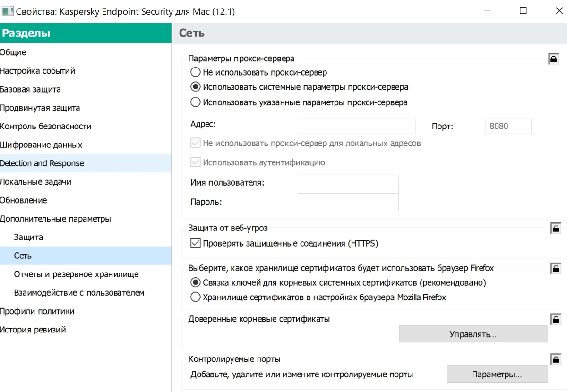Click the 'Разделы' sidebar header
Image resolution: width=567 pixels, height=392 pixels.
(86, 33)
